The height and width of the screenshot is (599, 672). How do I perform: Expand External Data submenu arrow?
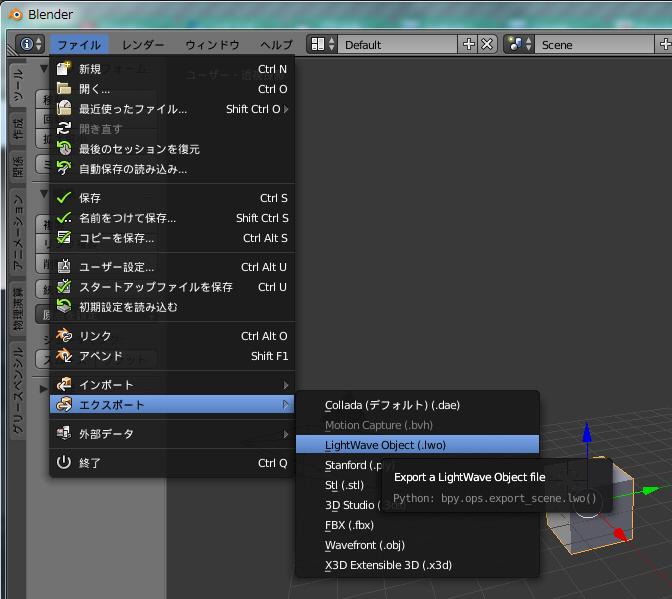[x=286, y=434]
